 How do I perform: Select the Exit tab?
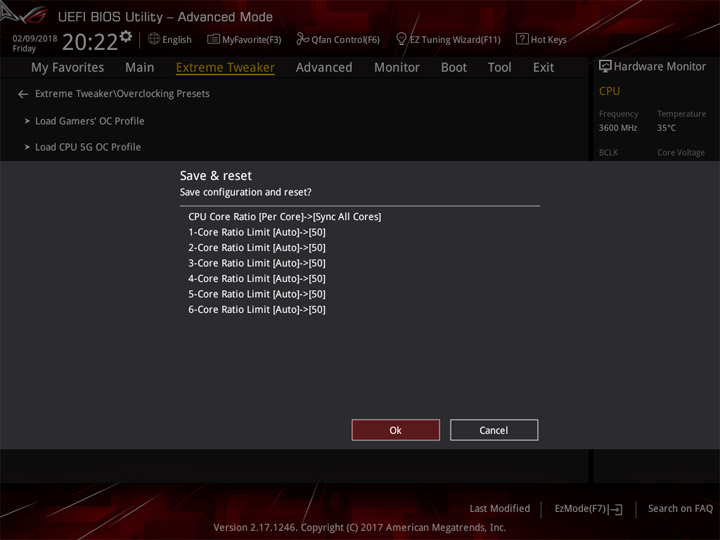pyautogui.click(x=543, y=68)
